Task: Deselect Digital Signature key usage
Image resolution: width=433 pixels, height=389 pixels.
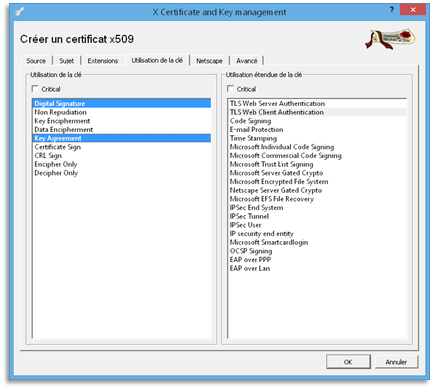Action: [x=122, y=103]
